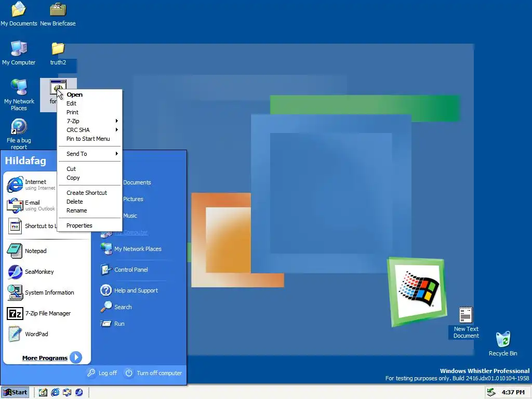Choose Delete in the context menu
The width and height of the screenshot is (532, 399).
pyautogui.click(x=90, y=202)
